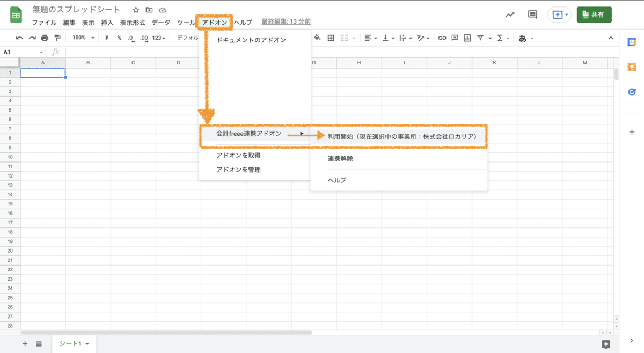Print the spreadsheet

click(x=45, y=38)
